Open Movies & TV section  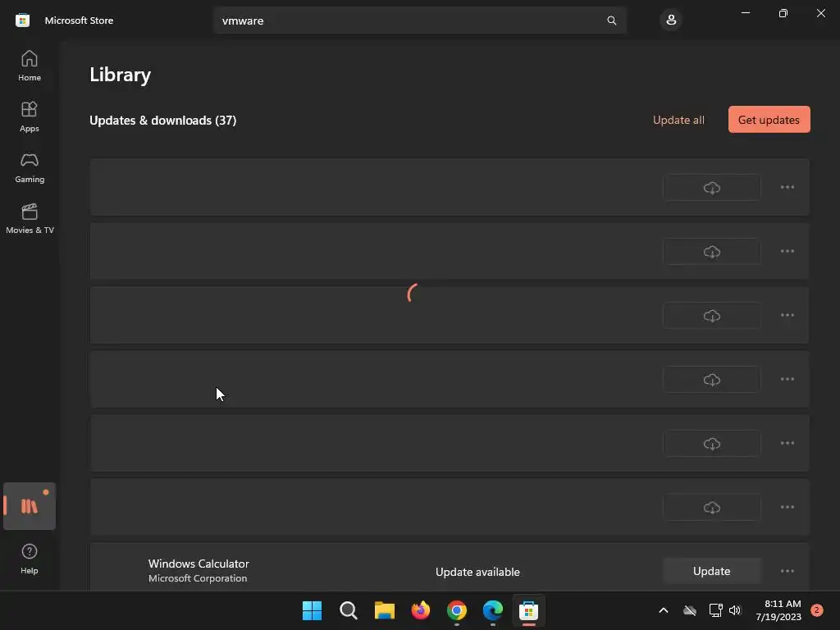(30, 218)
